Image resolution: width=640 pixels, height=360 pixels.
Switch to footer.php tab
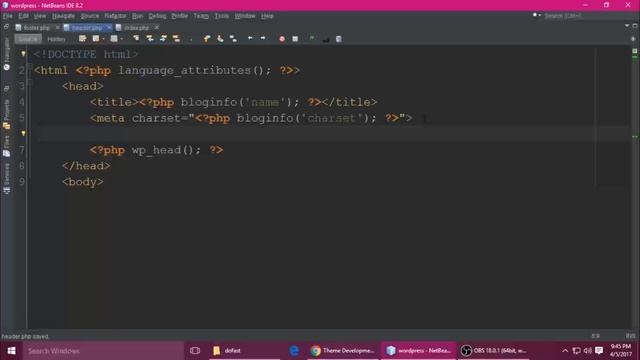tap(36, 28)
